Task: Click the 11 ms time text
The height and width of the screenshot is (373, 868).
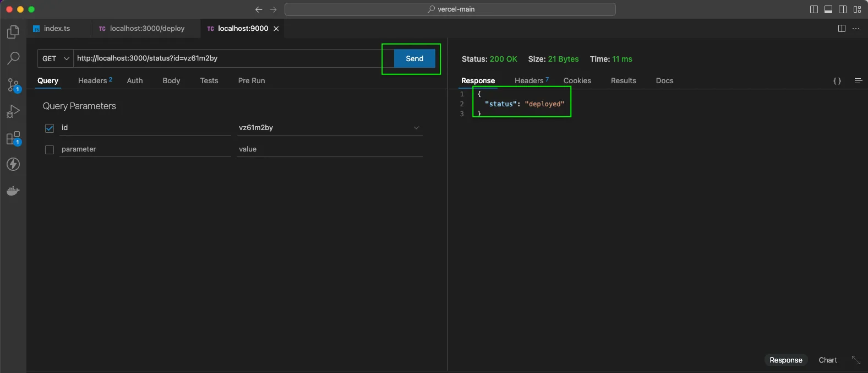Action: point(622,59)
